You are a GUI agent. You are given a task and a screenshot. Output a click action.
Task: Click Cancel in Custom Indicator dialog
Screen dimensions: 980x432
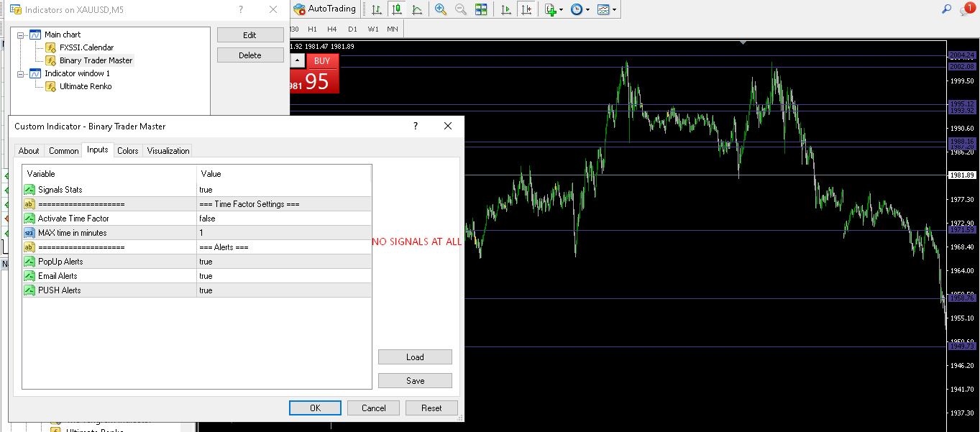pyautogui.click(x=373, y=408)
